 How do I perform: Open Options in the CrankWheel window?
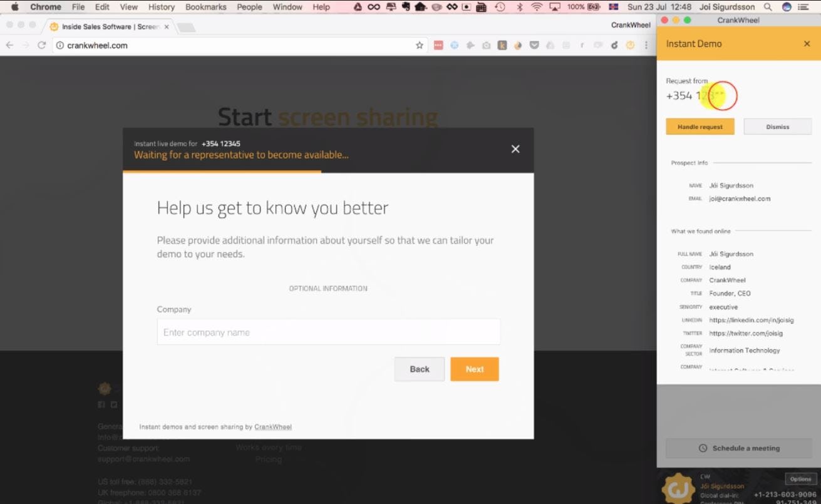801,479
